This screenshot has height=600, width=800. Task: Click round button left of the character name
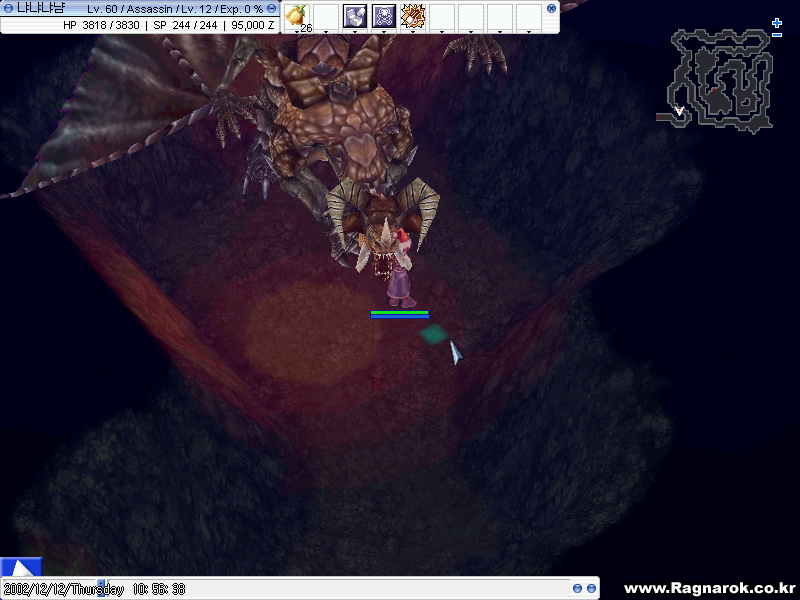coord(8,9)
